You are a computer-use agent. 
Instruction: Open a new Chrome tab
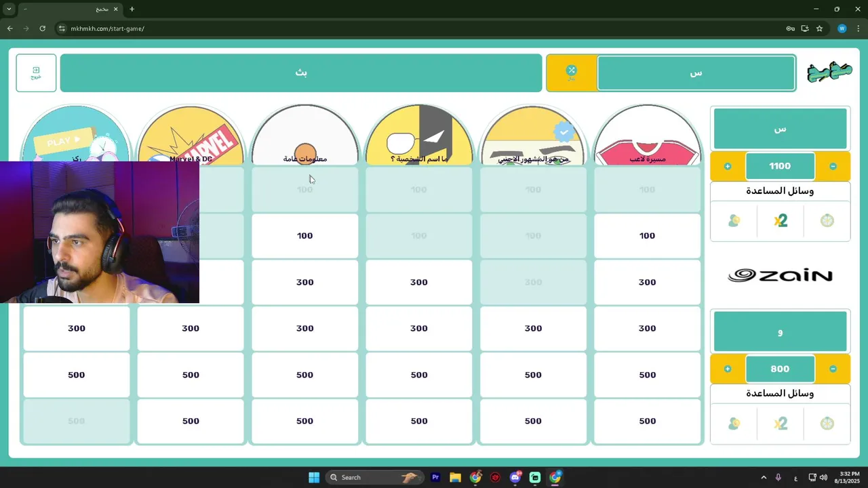tap(132, 9)
